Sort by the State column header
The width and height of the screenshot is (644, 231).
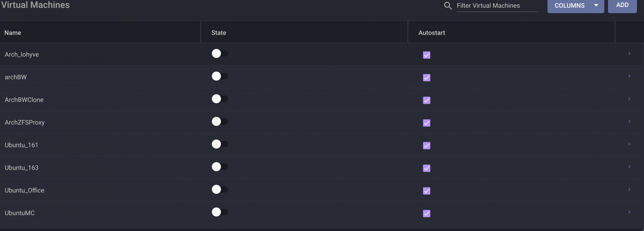219,33
